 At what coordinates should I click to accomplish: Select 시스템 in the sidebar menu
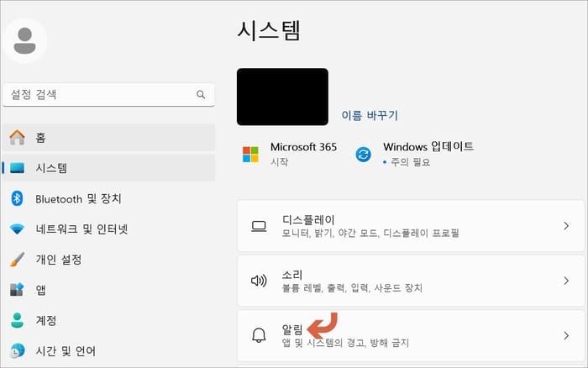click(x=108, y=168)
